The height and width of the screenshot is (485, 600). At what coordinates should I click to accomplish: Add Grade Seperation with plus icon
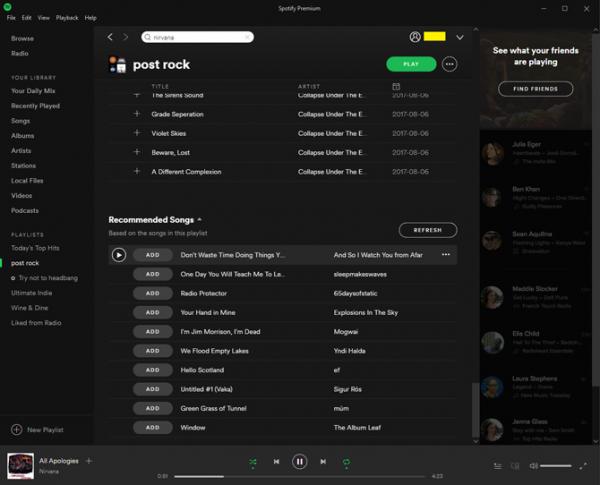pos(137,114)
